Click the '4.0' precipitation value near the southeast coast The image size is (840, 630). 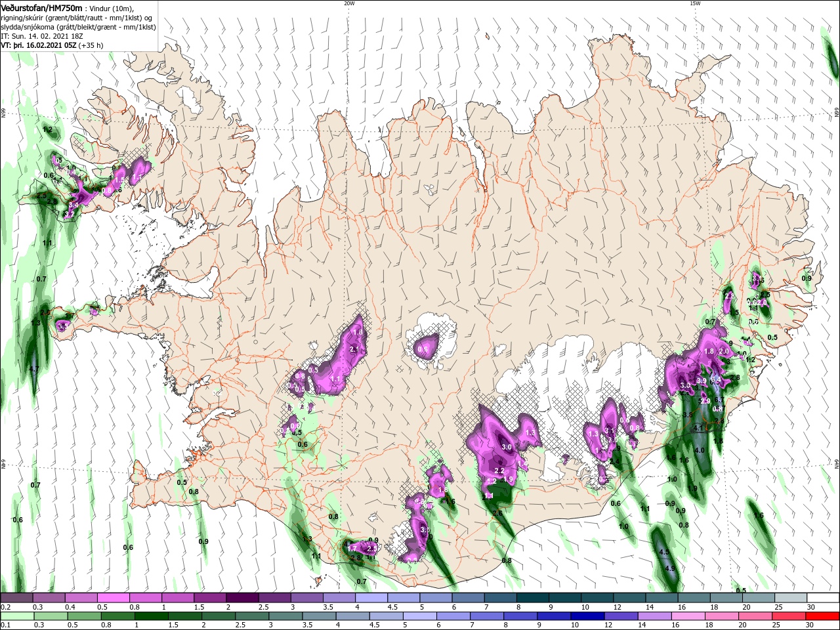click(700, 450)
